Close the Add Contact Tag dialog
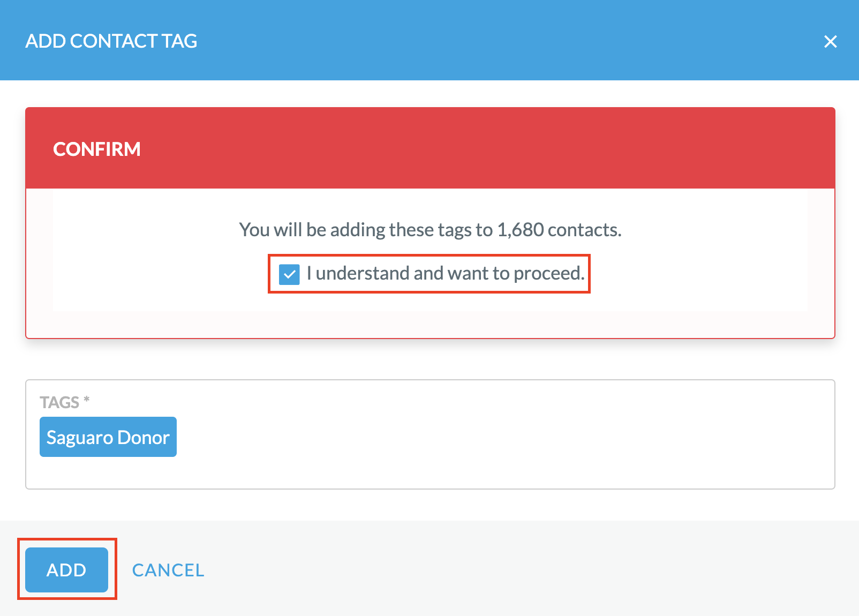 tap(830, 41)
